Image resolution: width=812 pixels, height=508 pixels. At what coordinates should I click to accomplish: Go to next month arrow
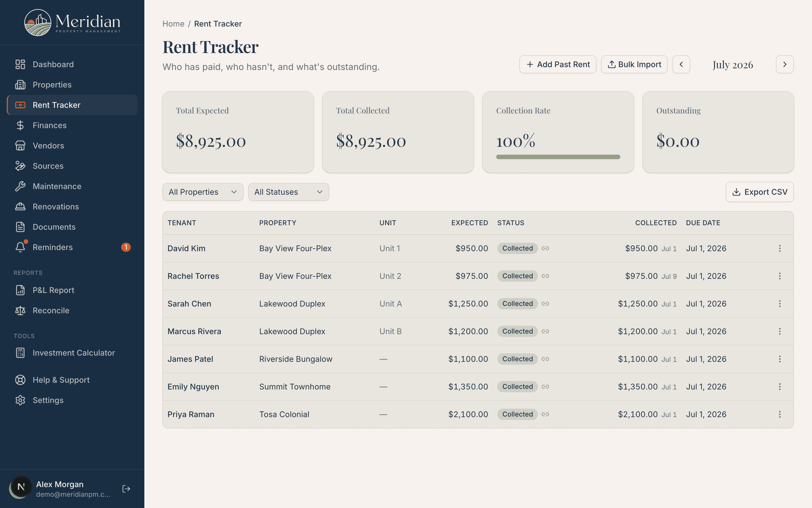(x=784, y=64)
